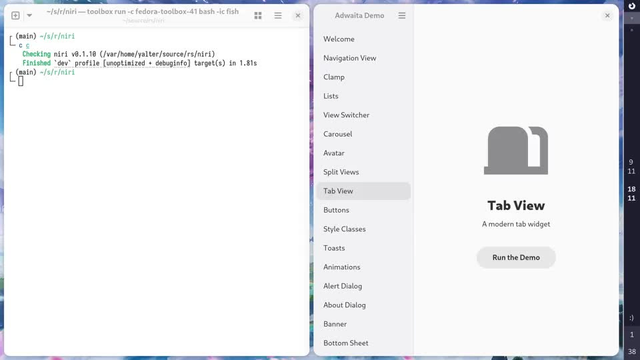This screenshot has height=360, width=640.
Task: Choose Banner in the sidebar
Action: tap(363, 324)
